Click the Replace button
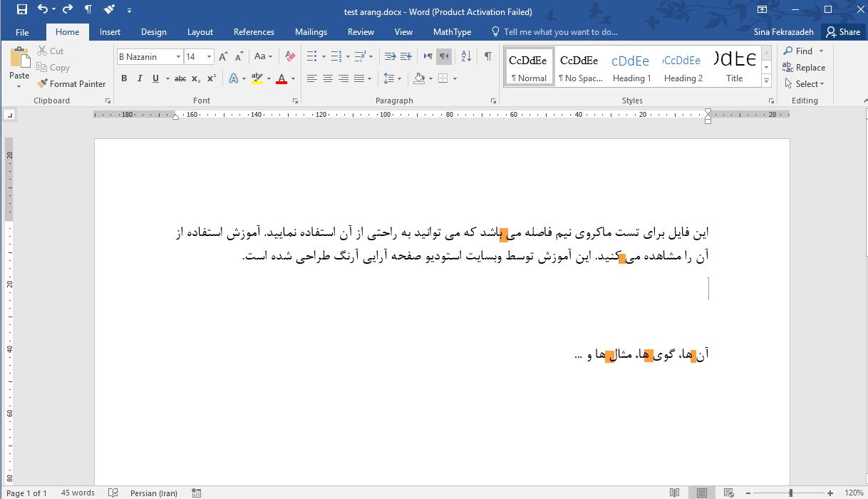Screen dimensions: 868x499 [x=804, y=68]
